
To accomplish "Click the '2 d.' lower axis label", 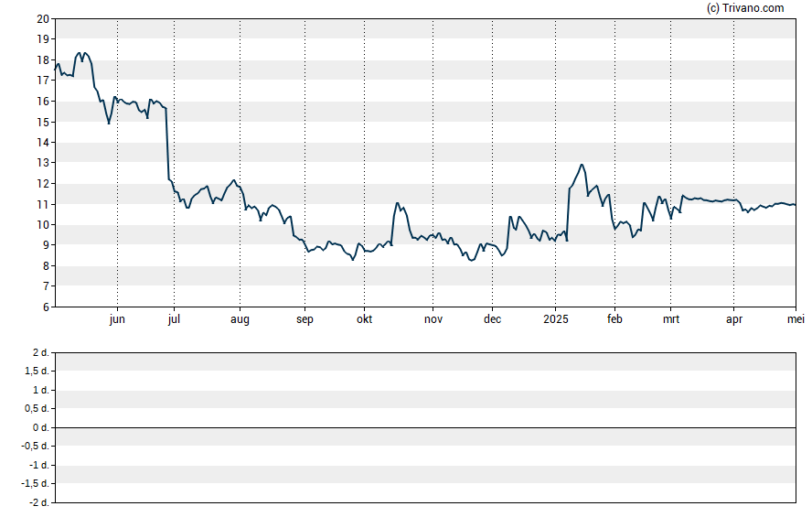I will (41, 352).
